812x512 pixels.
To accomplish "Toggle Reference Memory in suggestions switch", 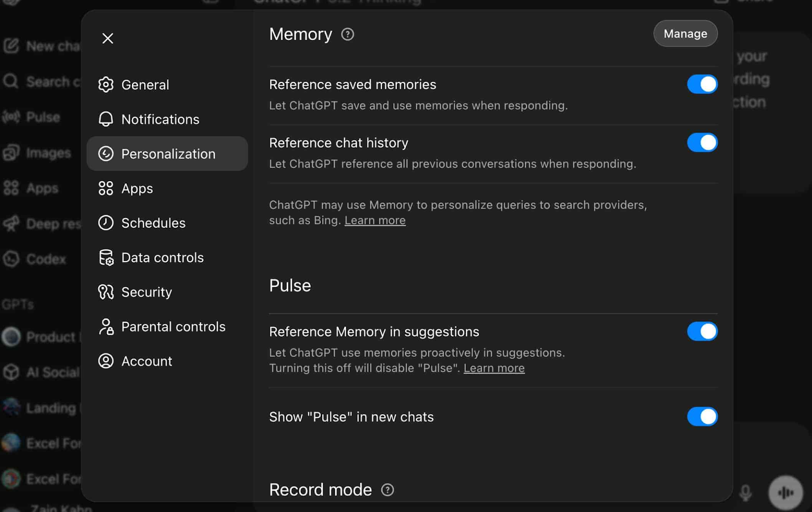I will (x=702, y=331).
